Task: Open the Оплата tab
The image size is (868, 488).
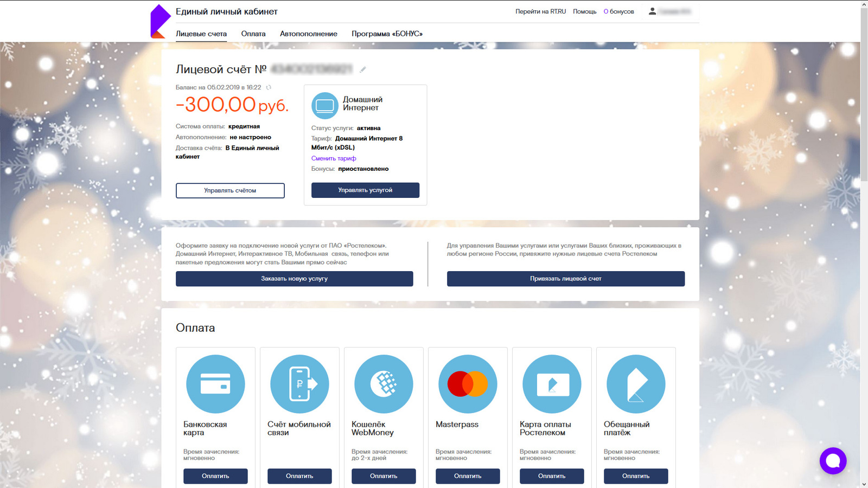Action: [253, 34]
